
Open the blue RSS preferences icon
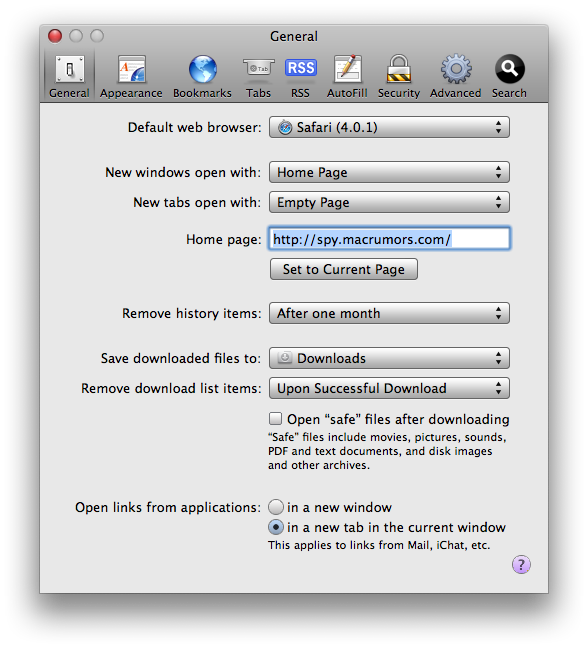(300, 68)
